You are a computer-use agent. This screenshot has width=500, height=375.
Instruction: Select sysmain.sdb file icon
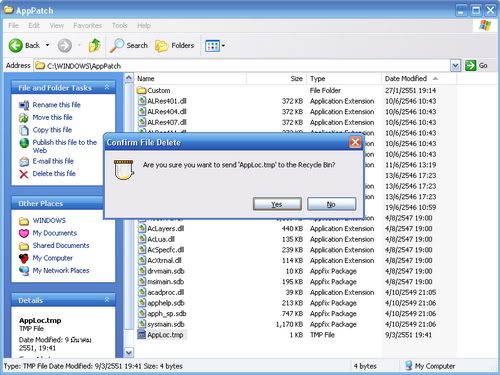click(142, 324)
